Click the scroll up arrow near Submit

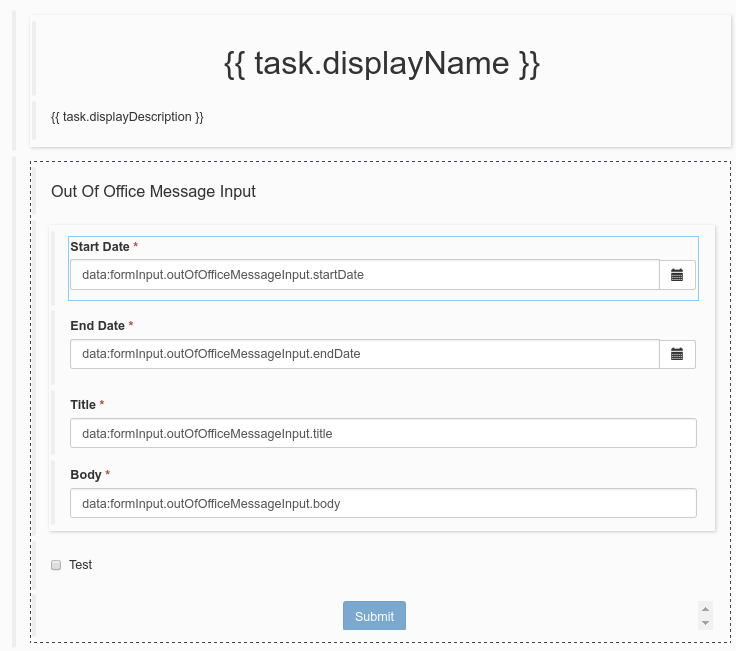pos(705,608)
